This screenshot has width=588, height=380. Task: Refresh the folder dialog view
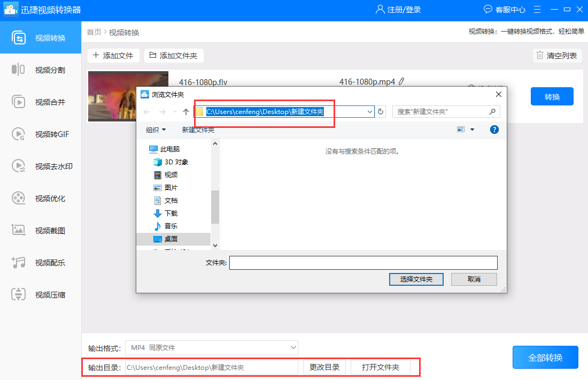[x=381, y=111]
